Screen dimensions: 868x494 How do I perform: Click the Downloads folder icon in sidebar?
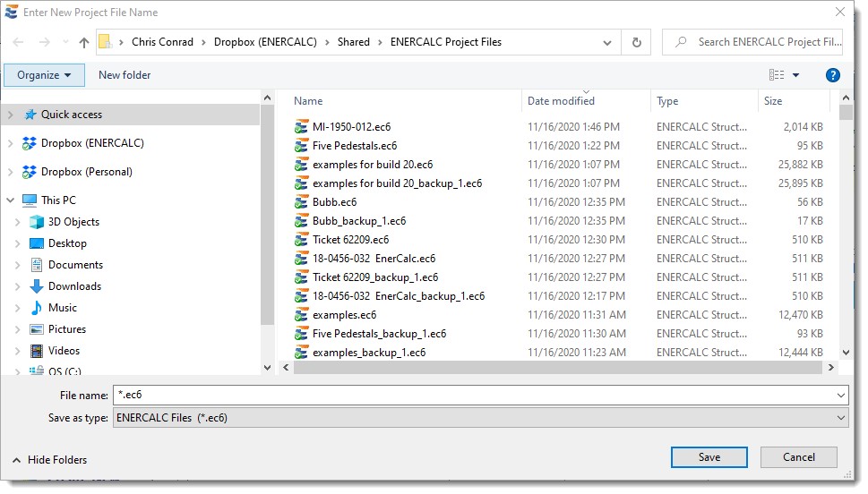pos(37,286)
